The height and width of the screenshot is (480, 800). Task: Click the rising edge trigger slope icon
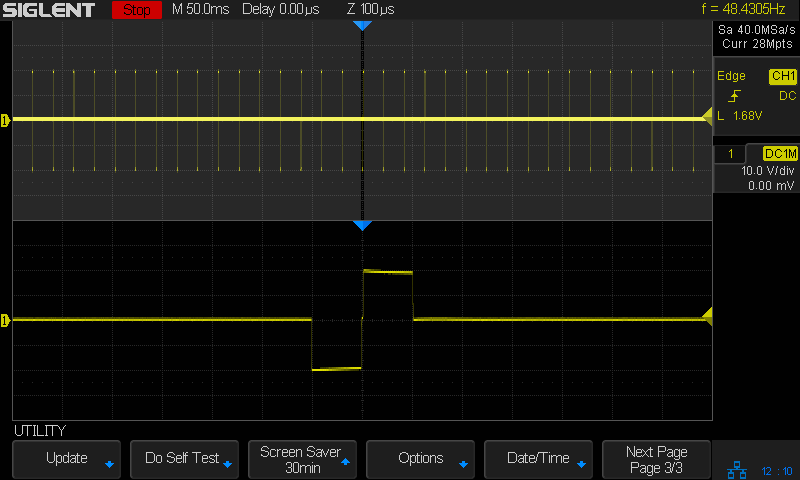click(x=735, y=96)
